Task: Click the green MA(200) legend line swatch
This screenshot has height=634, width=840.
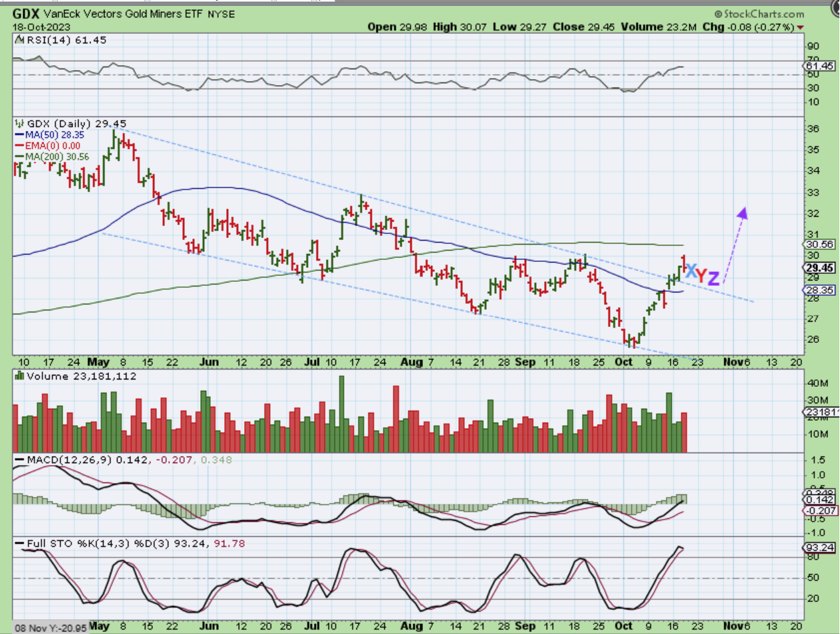Action: tap(19, 157)
